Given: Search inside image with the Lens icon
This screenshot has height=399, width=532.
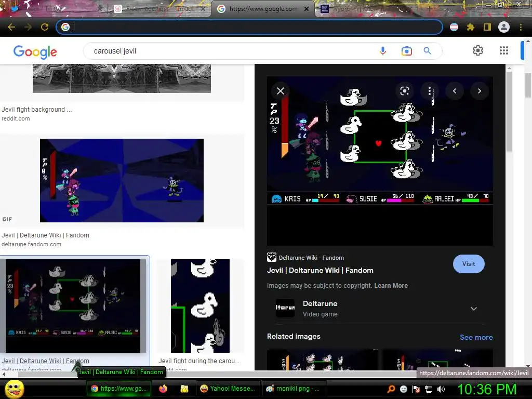Looking at the screenshot, I should click(x=404, y=91).
